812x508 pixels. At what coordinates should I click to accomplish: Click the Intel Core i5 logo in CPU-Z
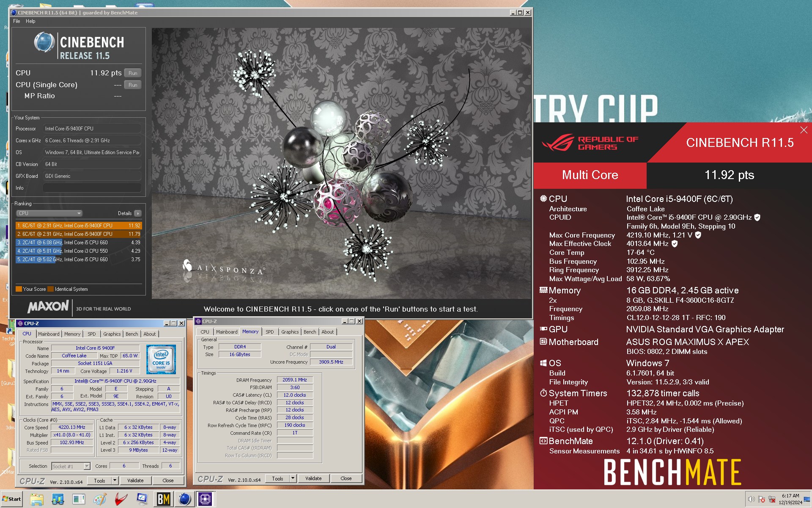161,359
